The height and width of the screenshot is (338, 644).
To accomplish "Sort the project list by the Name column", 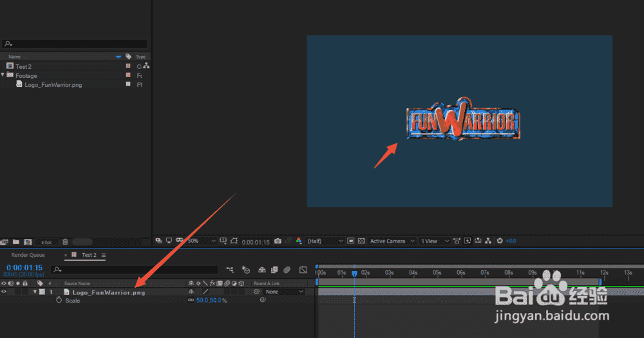I will click(x=15, y=57).
